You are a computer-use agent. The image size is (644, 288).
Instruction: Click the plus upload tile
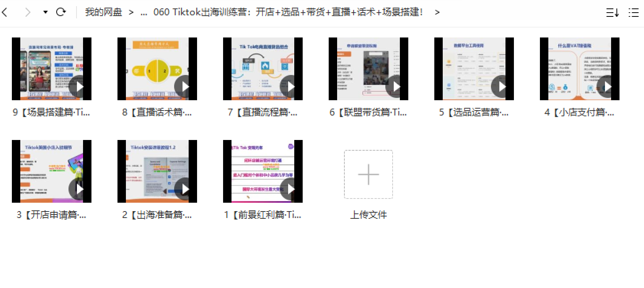368,174
